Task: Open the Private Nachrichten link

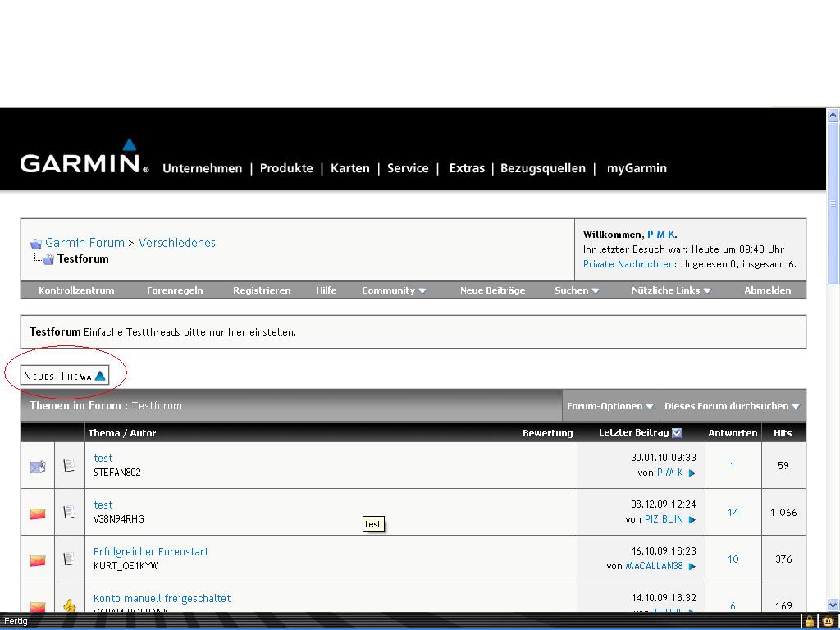Action: tap(629, 264)
